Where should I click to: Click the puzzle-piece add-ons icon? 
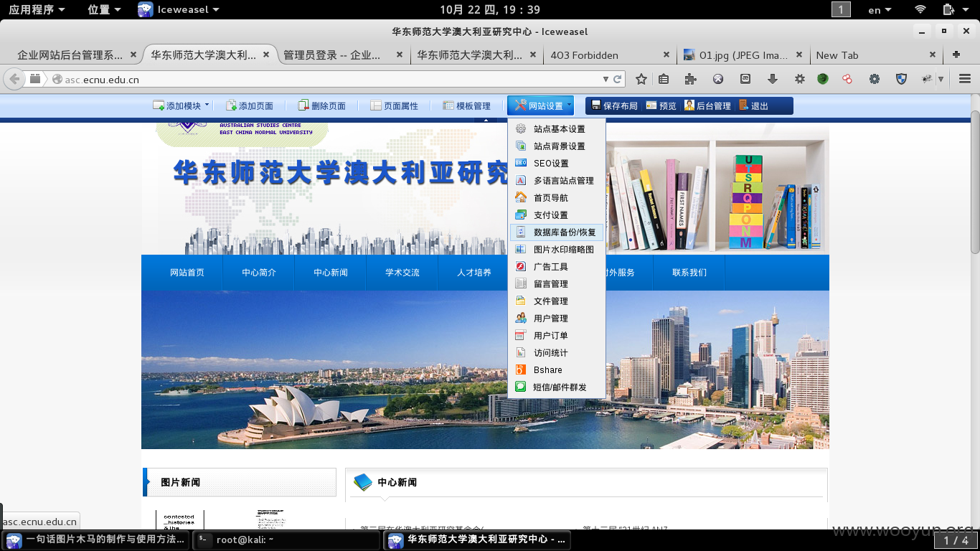click(691, 79)
